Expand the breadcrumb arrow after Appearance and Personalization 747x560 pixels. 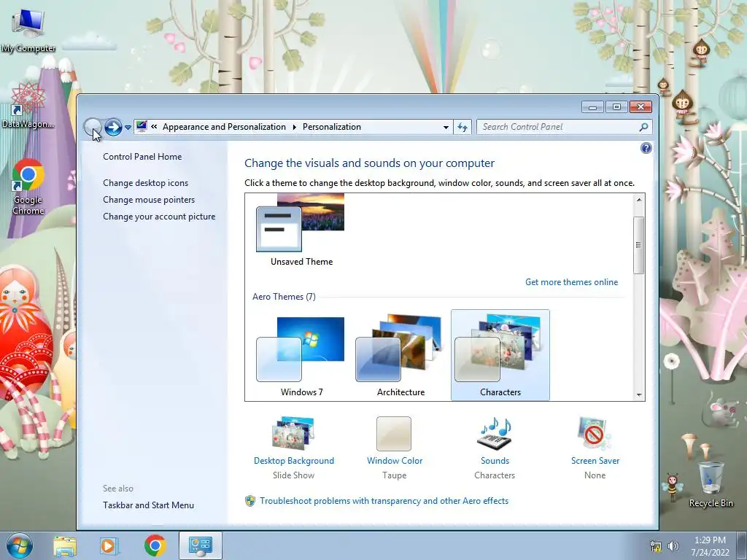[x=295, y=127]
